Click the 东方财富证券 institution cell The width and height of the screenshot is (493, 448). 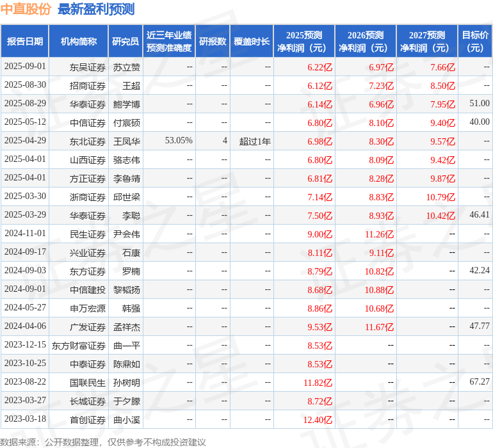point(79,346)
